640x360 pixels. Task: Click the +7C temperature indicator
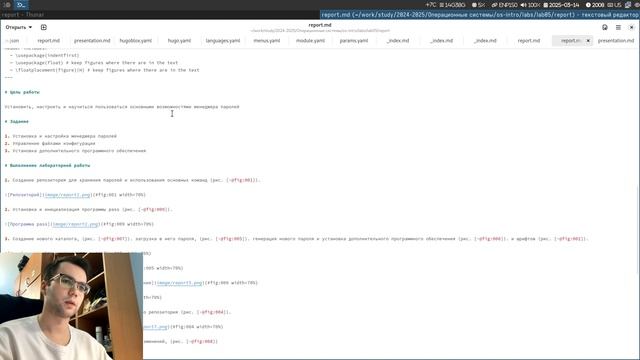point(431,5)
